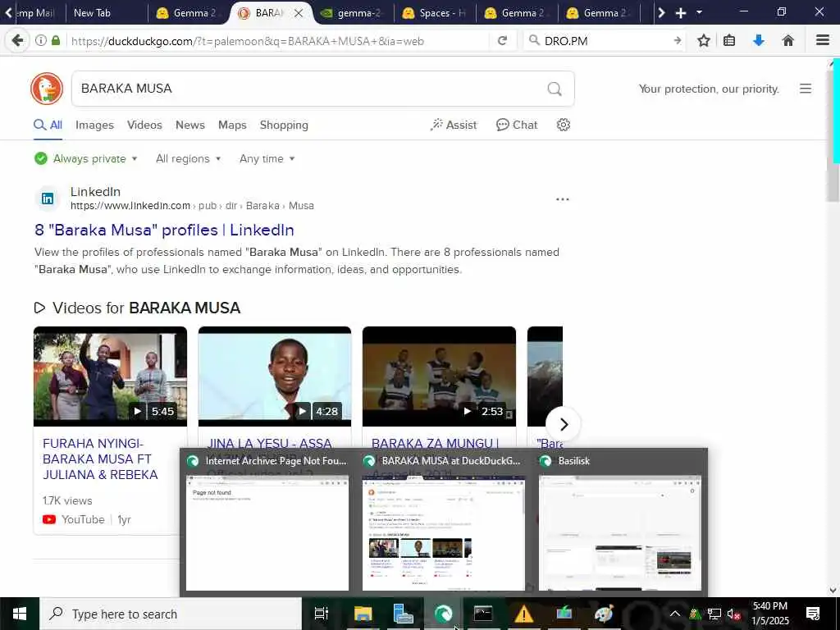Screen dimensions: 840x630
Task: Open the Videos for BARAKA MUSA heading
Action: 137,308
